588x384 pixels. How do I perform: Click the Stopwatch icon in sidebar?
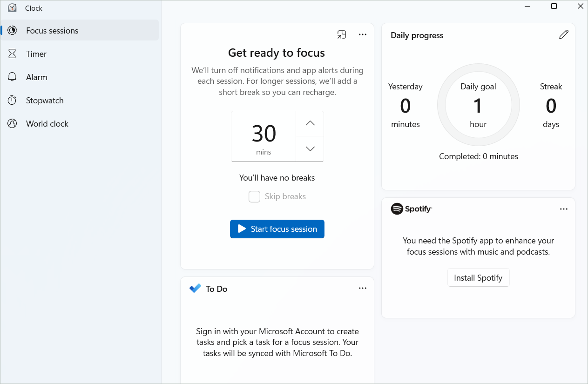coord(12,101)
